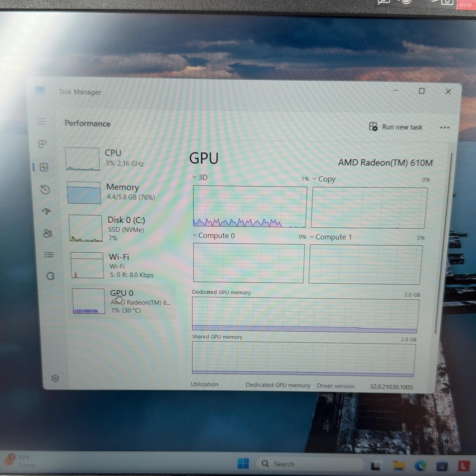Go to the Processes page icon
The width and height of the screenshot is (476, 476).
pyautogui.click(x=42, y=144)
